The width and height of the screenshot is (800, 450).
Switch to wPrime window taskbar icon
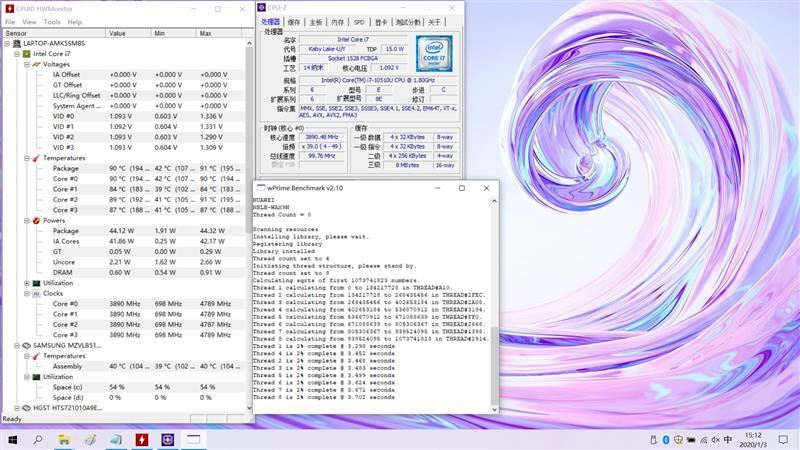(193, 439)
